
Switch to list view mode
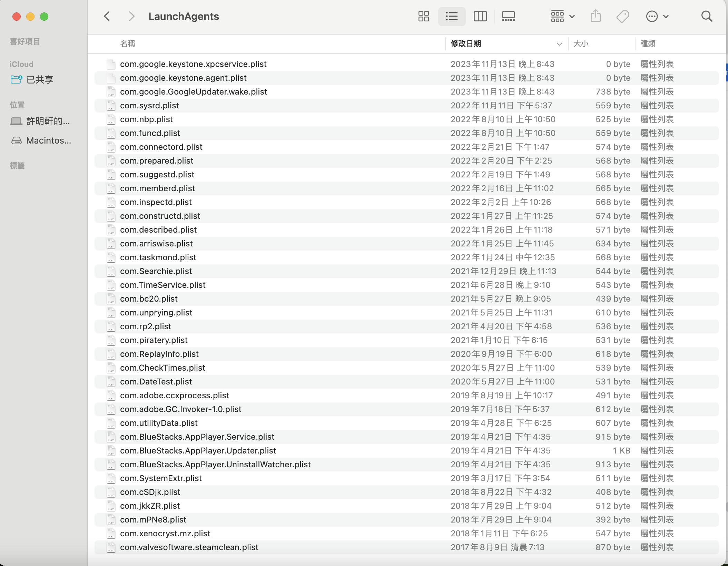tap(452, 16)
